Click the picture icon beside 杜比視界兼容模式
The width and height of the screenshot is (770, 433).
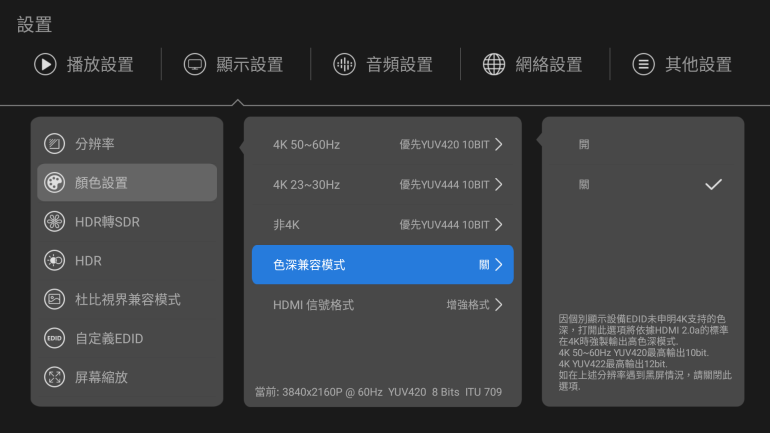(x=55, y=299)
